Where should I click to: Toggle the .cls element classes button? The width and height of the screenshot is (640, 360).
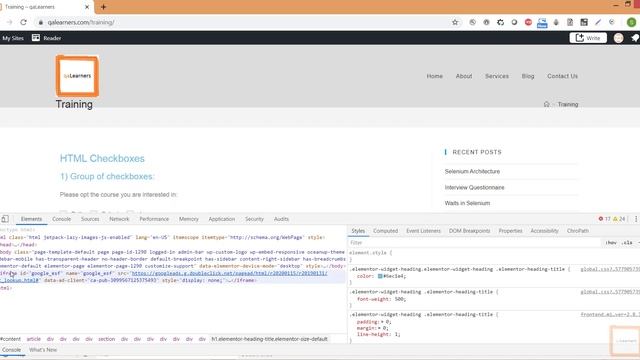click(627, 242)
